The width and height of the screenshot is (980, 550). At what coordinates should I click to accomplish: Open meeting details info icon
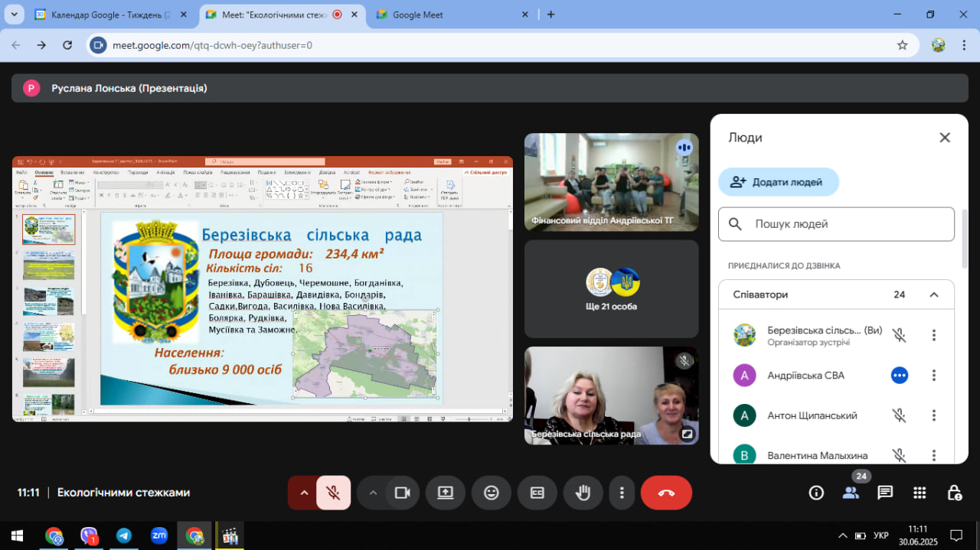816,493
